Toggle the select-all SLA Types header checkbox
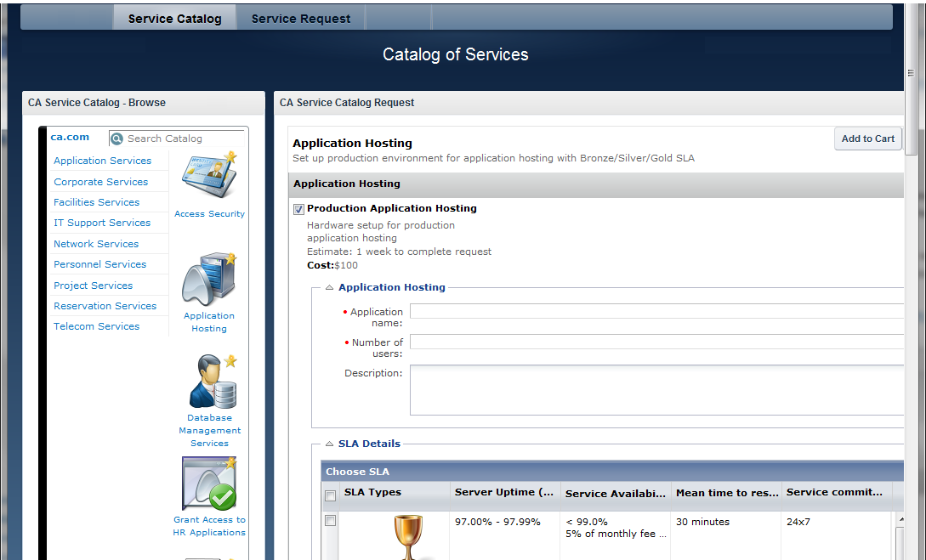 330,495
